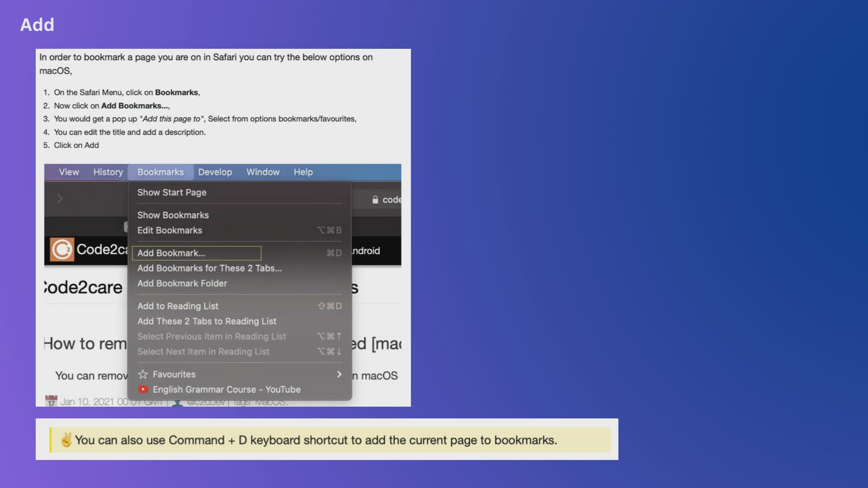Choose Show Start Page
Viewport: 868px width, 488px height.
pyautogui.click(x=172, y=192)
